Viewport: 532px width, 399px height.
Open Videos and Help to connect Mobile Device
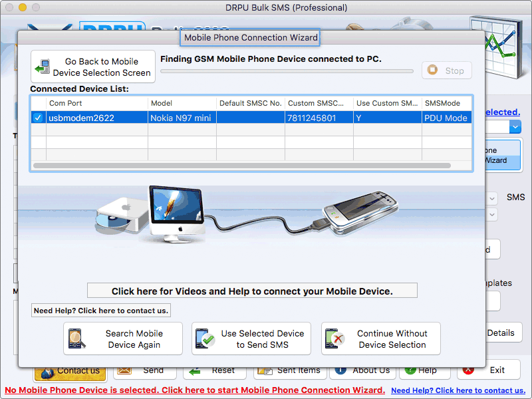point(252,291)
